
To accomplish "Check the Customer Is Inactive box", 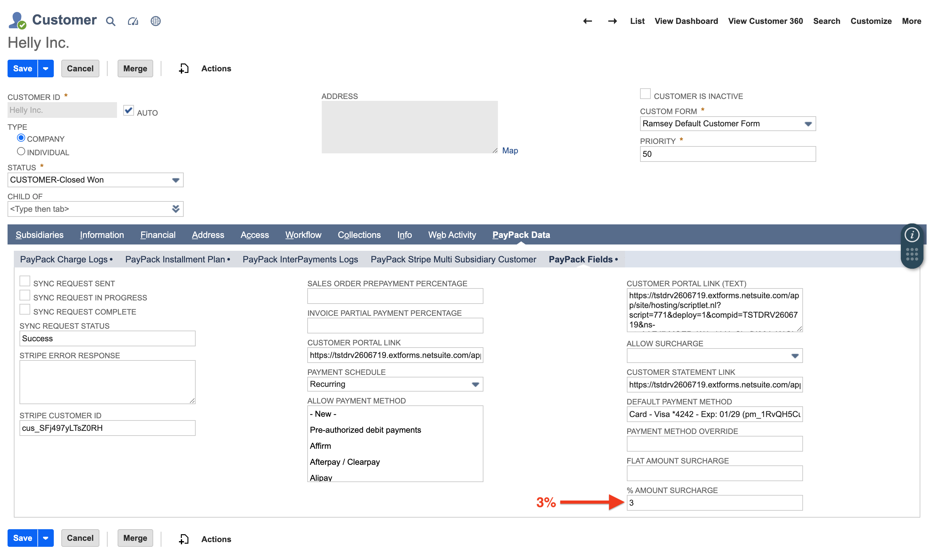I will coord(645,94).
